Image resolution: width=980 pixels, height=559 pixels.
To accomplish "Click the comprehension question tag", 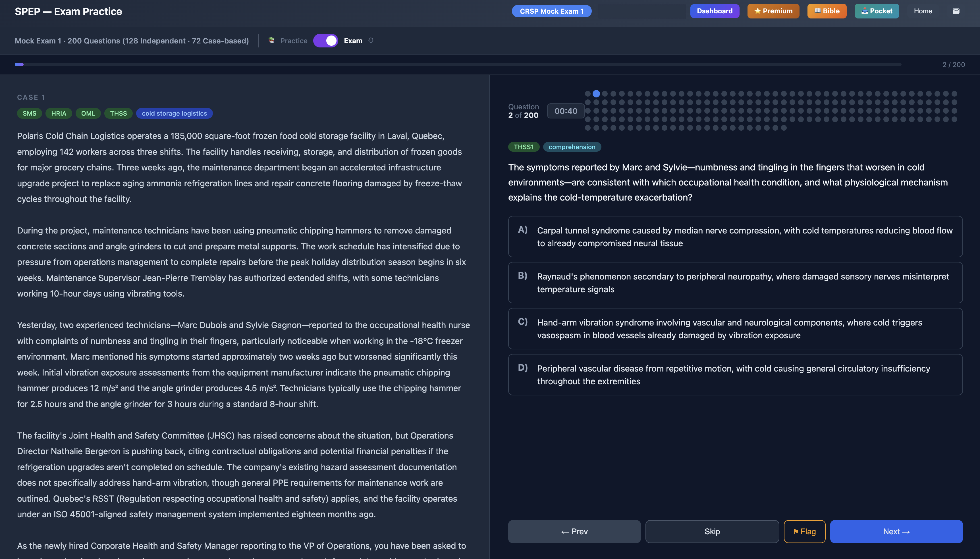I will [572, 147].
